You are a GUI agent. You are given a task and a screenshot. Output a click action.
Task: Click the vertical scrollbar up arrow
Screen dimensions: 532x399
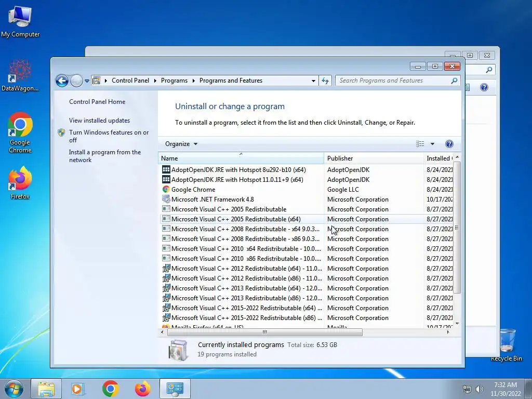(457, 157)
